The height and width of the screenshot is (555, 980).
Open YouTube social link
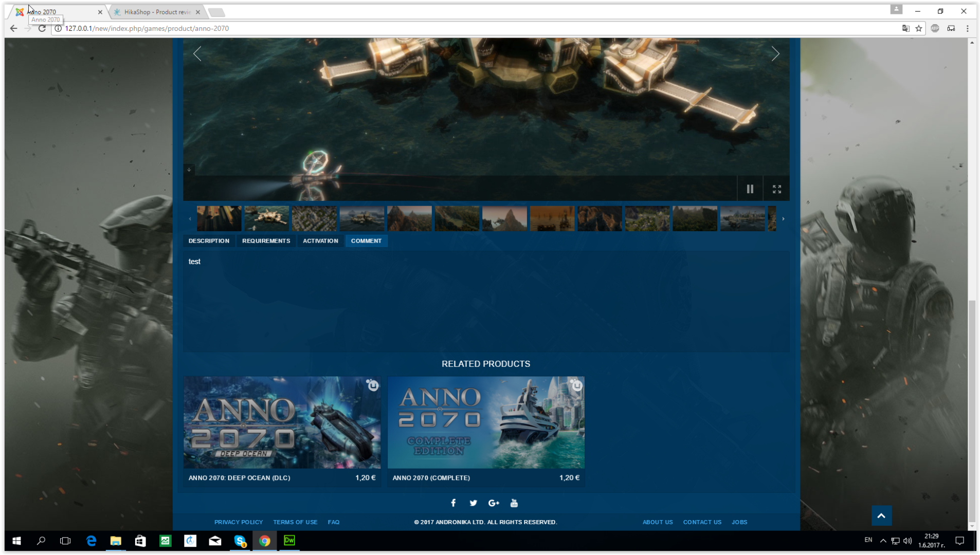tap(514, 503)
